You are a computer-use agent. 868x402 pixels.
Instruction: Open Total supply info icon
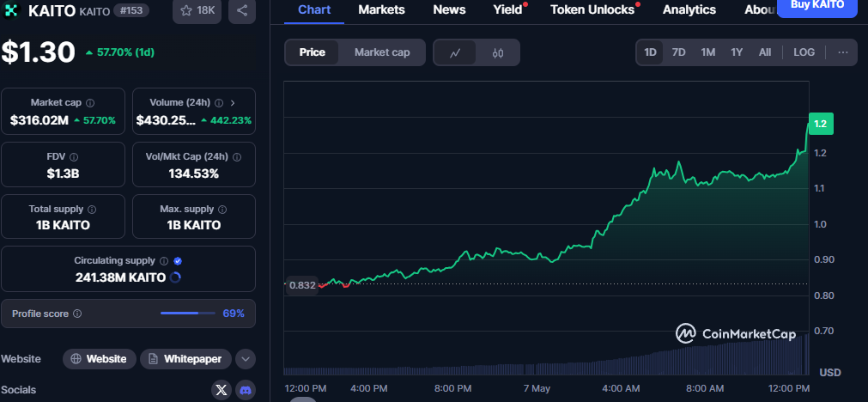92,210
